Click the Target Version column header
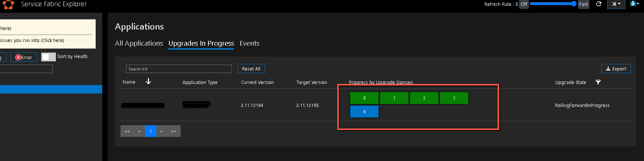Screen dimensions: 644x161 (312, 83)
